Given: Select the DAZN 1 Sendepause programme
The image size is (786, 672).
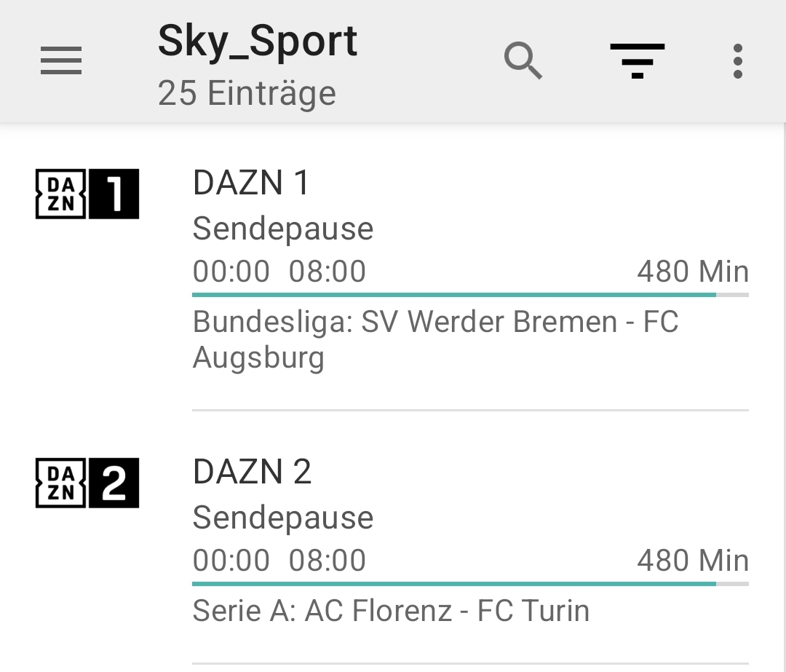Looking at the screenshot, I should pyautogui.click(x=283, y=229).
